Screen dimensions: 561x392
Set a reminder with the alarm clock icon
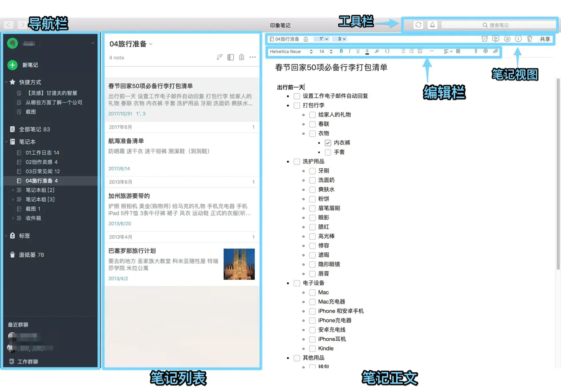[x=484, y=39]
